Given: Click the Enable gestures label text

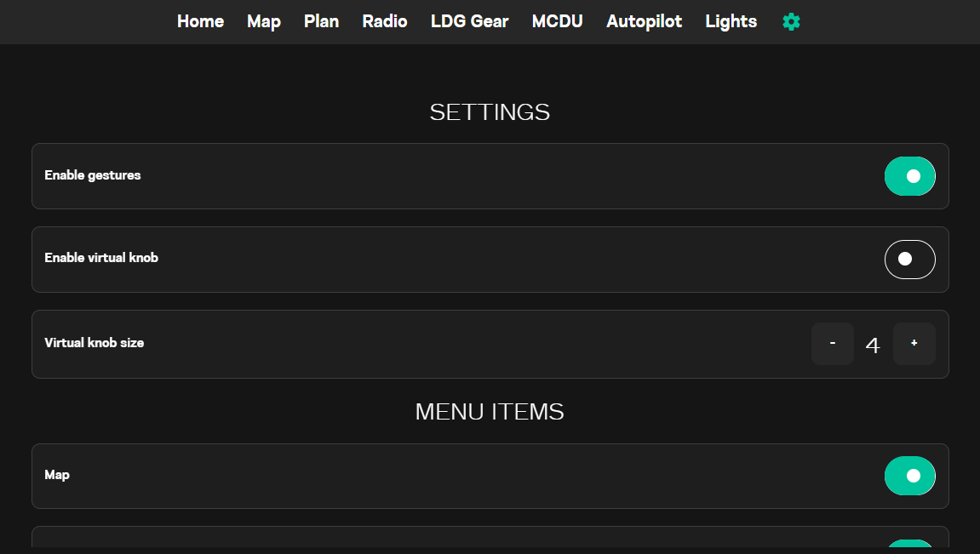Looking at the screenshot, I should tap(93, 175).
